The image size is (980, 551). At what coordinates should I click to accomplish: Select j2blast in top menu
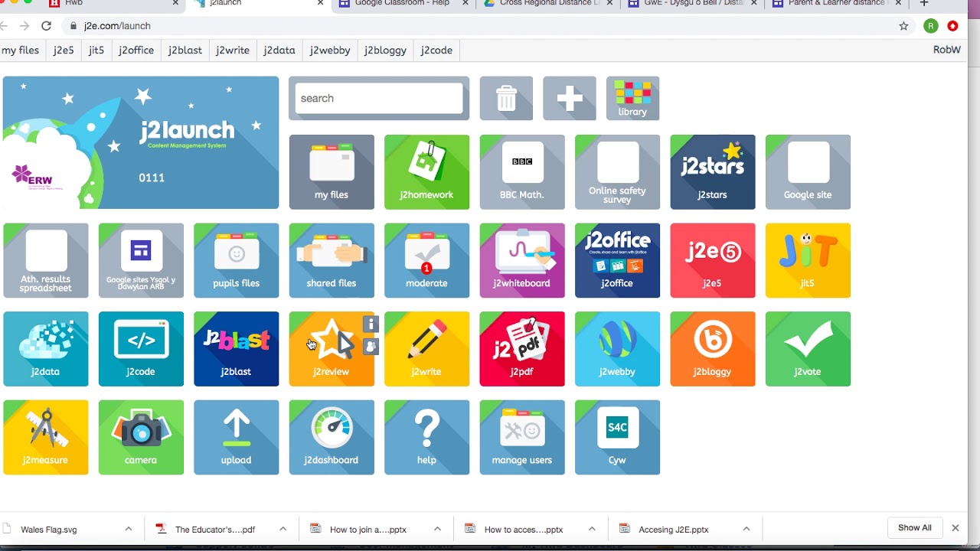coord(185,51)
